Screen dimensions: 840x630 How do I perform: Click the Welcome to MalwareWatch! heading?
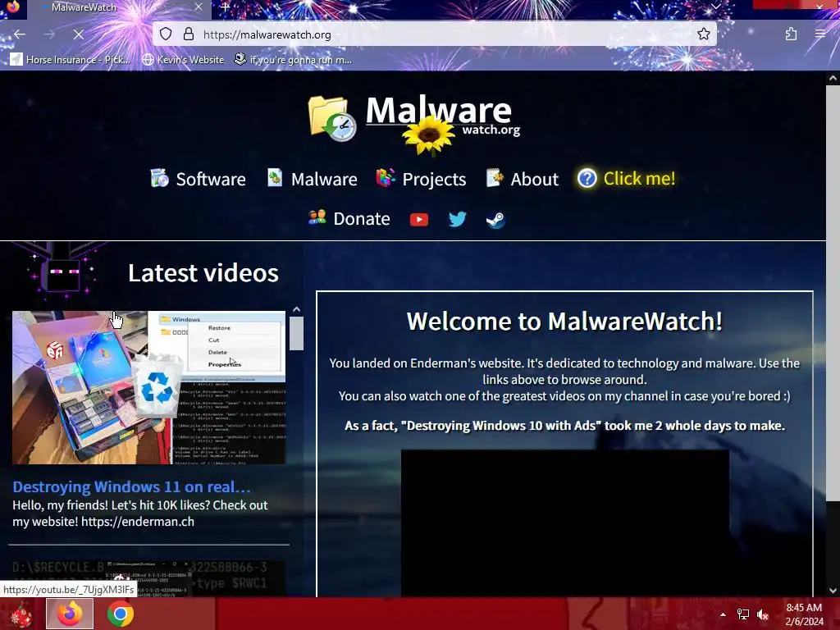tap(564, 322)
